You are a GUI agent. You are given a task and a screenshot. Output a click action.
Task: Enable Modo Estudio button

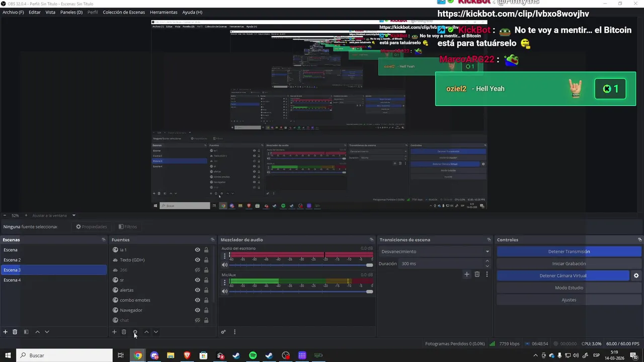(x=569, y=288)
